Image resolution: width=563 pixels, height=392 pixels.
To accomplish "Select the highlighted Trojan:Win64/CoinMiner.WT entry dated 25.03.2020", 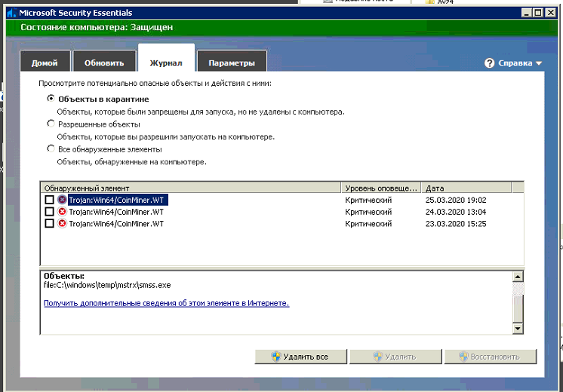I will click(x=116, y=200).
